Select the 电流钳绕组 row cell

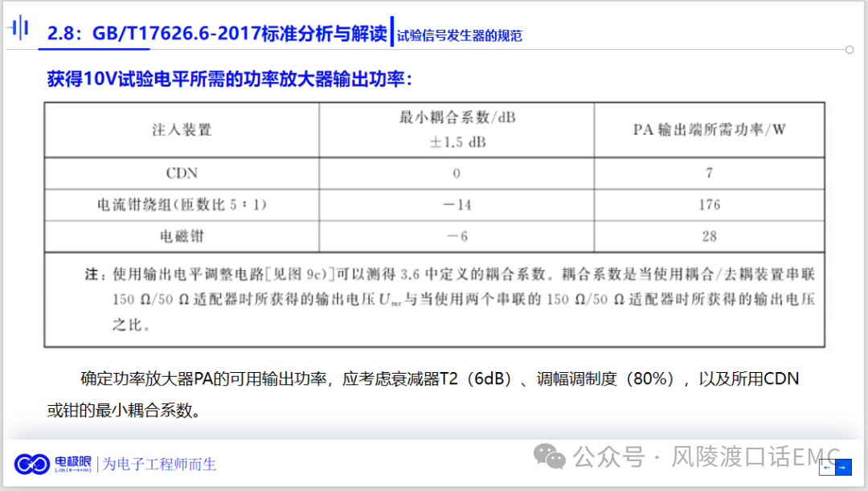point(182,205)
